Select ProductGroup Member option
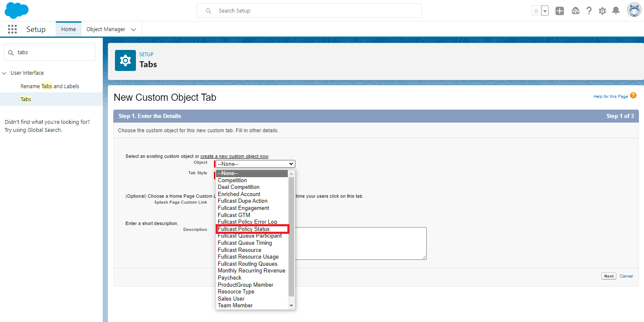This screenshot has height=322, width=644. [252, 285]
